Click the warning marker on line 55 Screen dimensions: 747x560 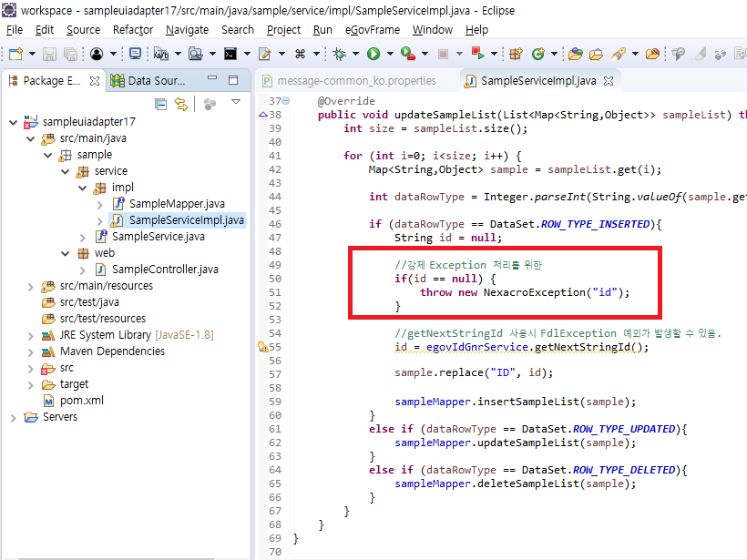pos(262,346)
